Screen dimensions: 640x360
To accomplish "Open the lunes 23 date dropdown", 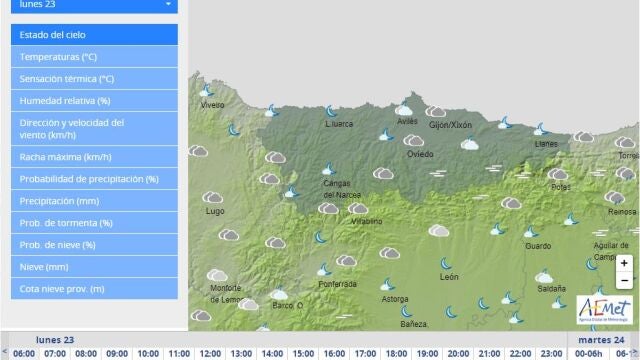I will coord(94,6).
